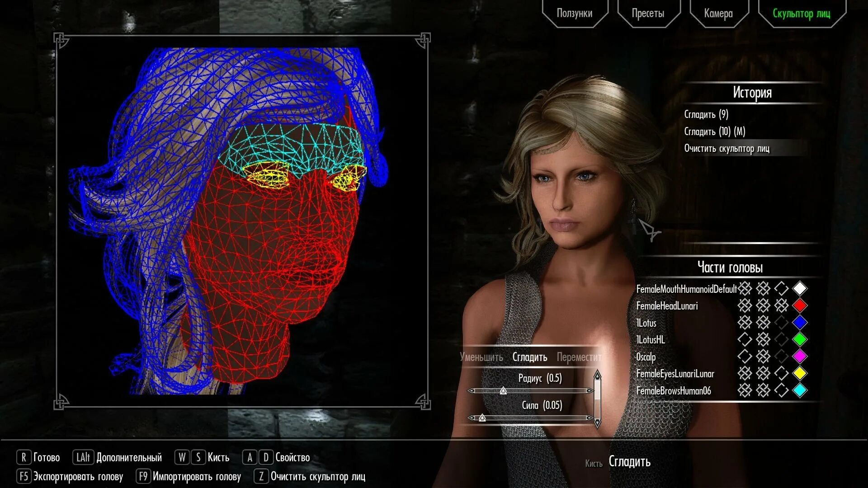
Task: Click the red FemaleHeadLunari color swatch
Action: coord(800,306)
